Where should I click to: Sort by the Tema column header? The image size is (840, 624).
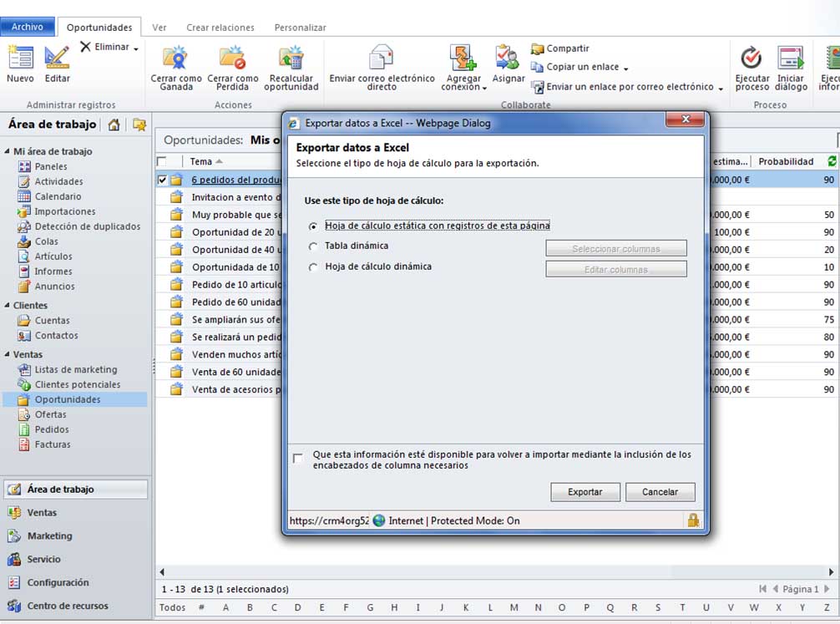pyautogui.click(x=201, y=161)
